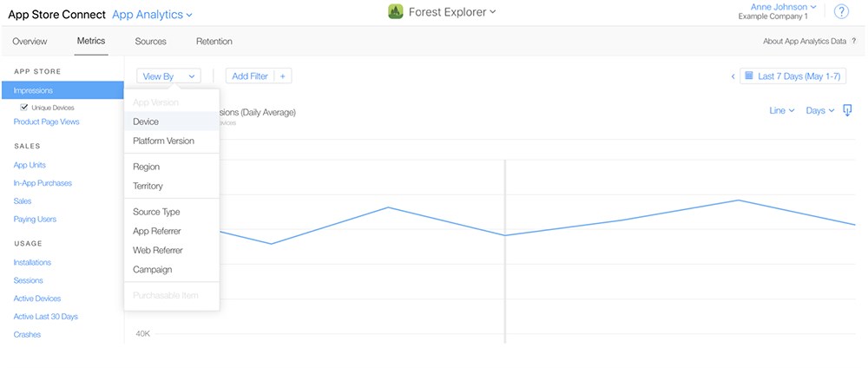
Task: Open Installations metric
Action: [x=32, y=262]
